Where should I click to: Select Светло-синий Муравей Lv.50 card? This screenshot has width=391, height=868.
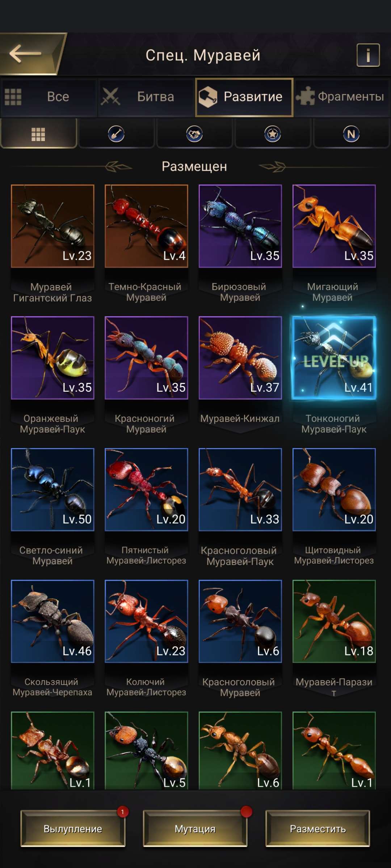tap(52, 490)
